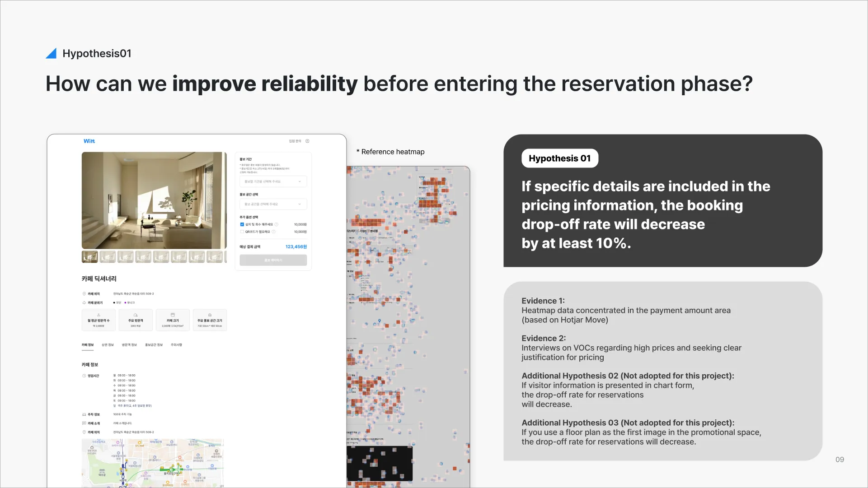This screenshot has height=488, width=868.
Task: Expand the promotion space selection dropdown
Action: pos(273,204)
